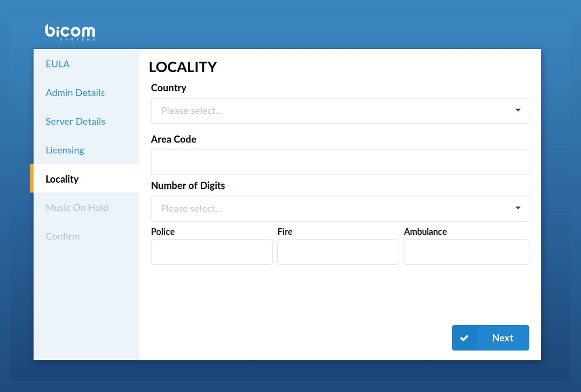Image resolution: width=581 pixels, height=392 pixels.
Task: Click the Police number field
Action: [x=212, y=252]
